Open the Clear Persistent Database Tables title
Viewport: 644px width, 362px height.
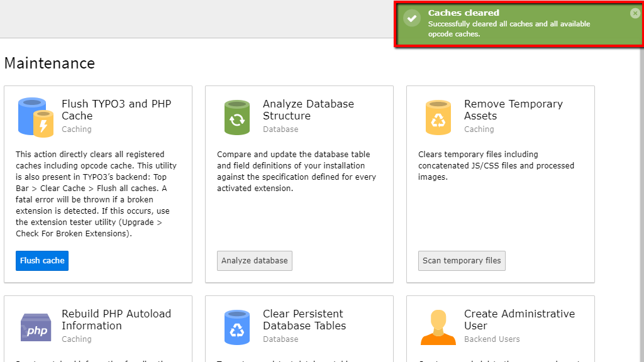pyautogui.click(x=304, y=320)
